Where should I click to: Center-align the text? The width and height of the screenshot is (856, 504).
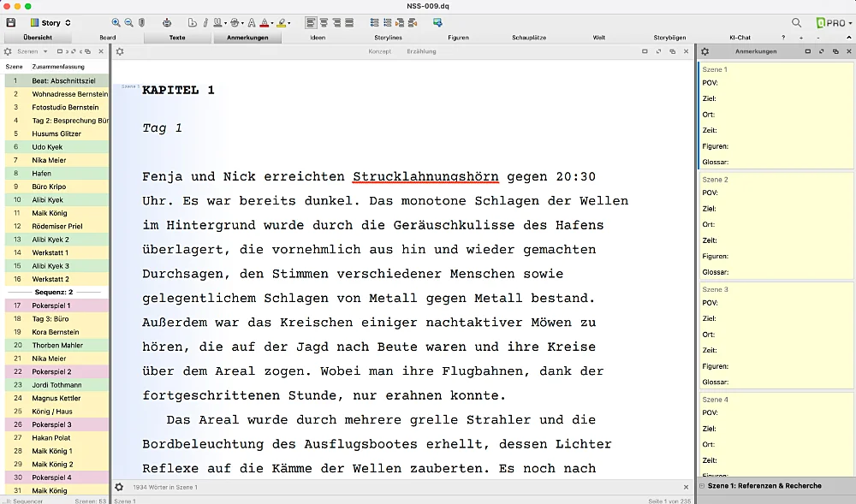(324, 22)
